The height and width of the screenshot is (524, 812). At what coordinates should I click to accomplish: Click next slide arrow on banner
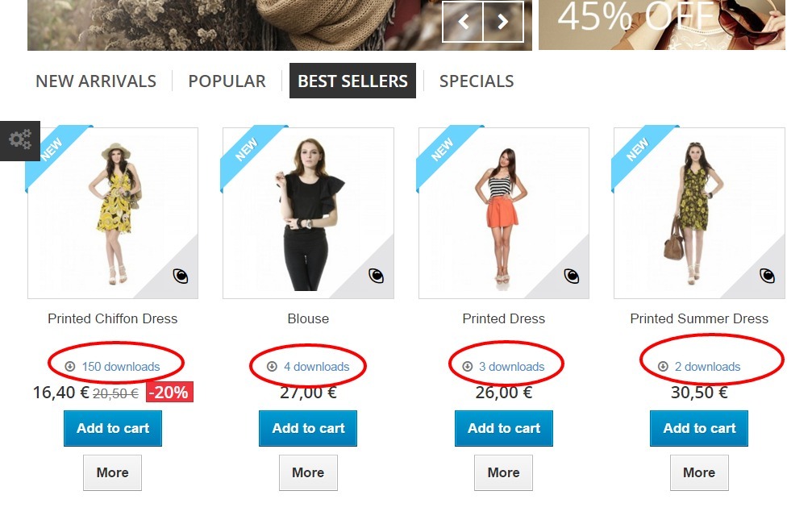tap(503, 21)
